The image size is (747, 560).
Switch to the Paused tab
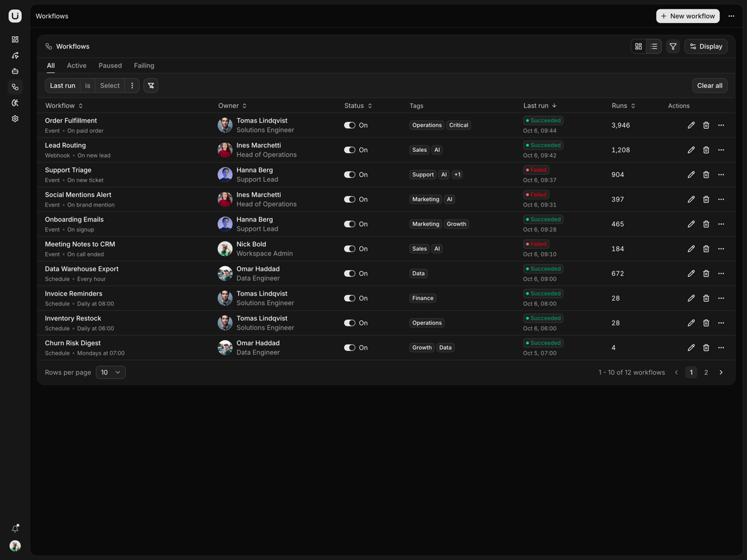pos(110,65)
